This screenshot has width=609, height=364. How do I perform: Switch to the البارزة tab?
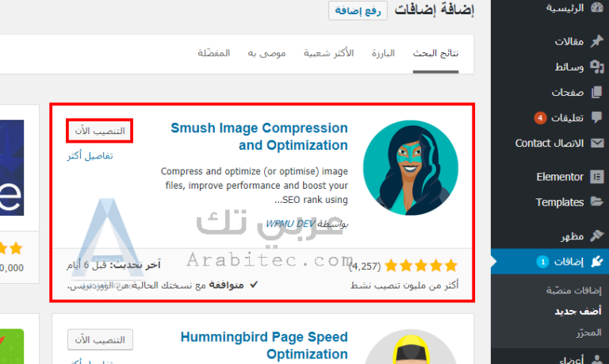click(x=383, y=53)
